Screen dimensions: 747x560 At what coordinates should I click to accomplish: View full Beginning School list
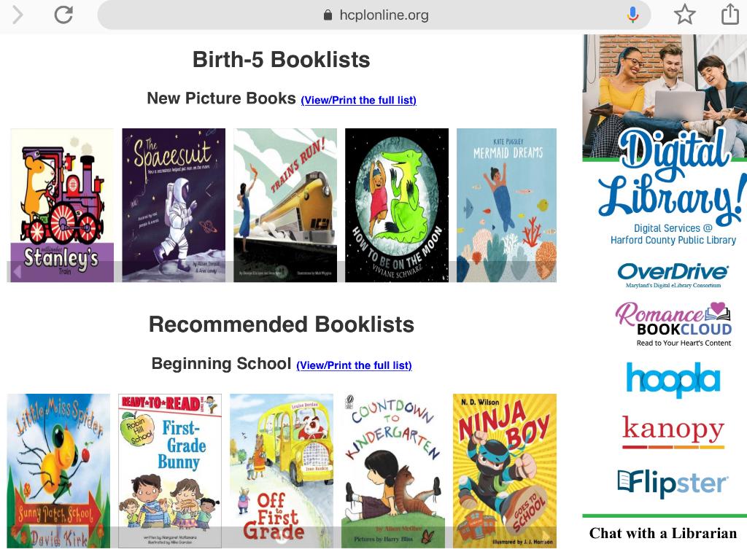354,365
